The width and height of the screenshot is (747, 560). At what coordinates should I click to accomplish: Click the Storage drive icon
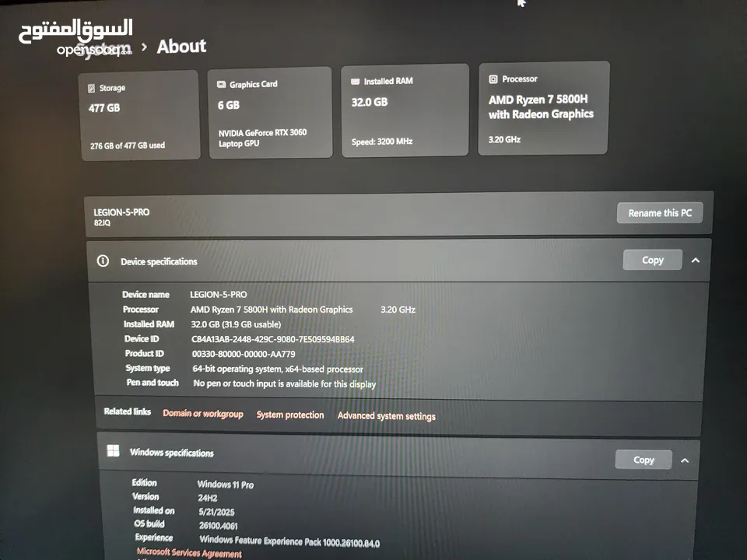pos(91,88)
